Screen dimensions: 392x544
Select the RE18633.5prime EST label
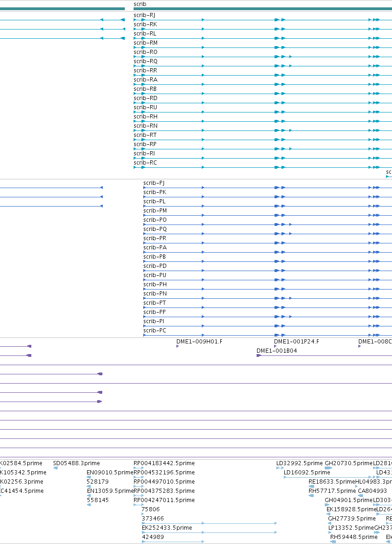332,482
